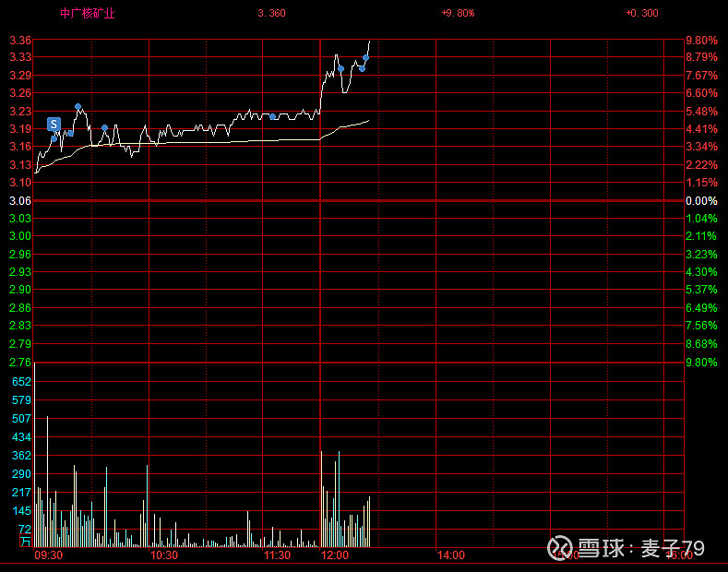Click the 14:00 time axis label
Image resolution: width=728 pixels, height=572 pixels.
tap(451, 554)
